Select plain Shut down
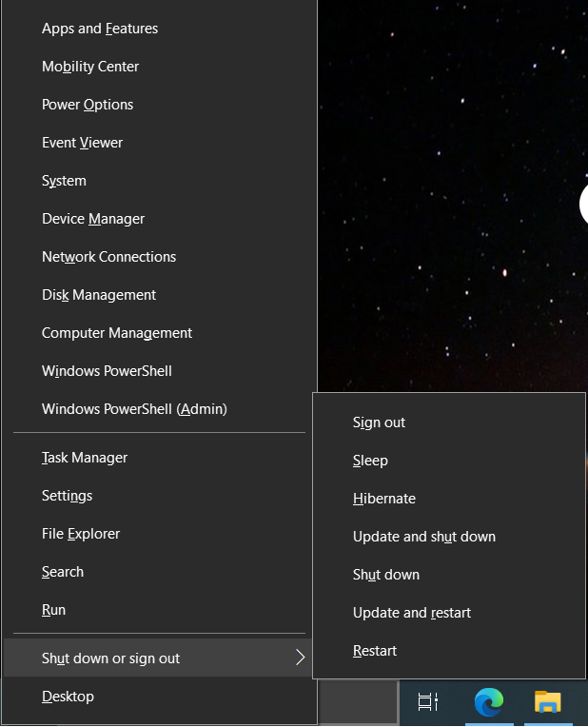Screen dimensions: 588x727 point(449,575)
